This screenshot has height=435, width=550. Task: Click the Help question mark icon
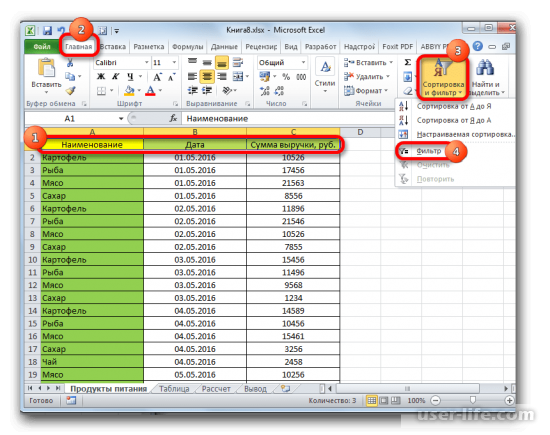tap(478, 46)
